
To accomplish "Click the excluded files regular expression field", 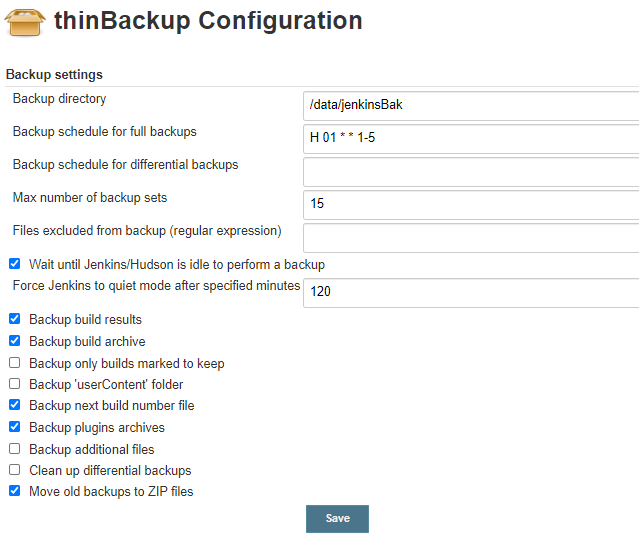I will pos(471,238).
